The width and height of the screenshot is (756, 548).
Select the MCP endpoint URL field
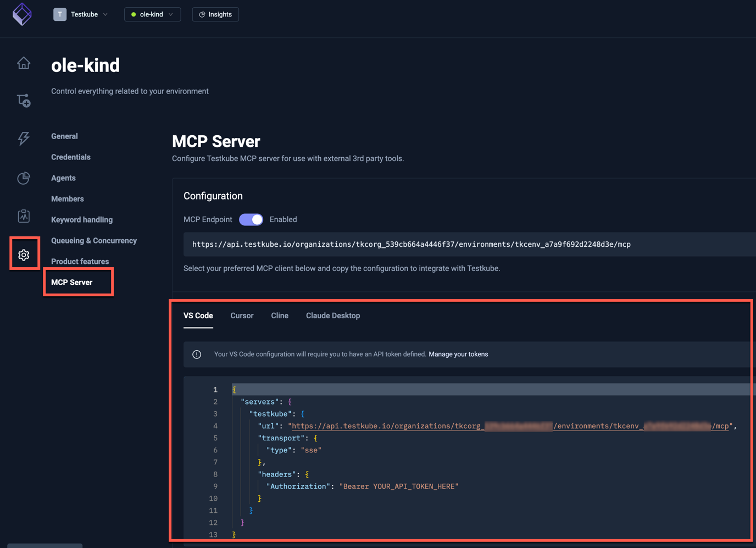(411, 244)
